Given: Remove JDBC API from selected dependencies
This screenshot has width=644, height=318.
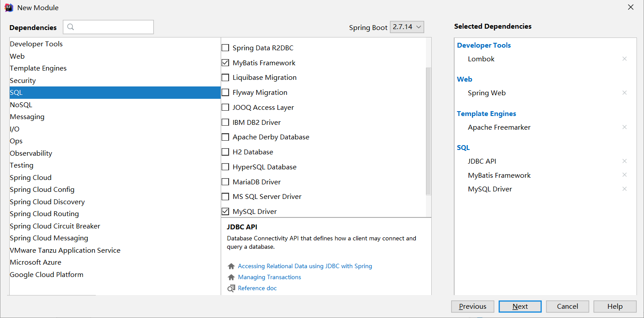Looking at the screenshot, I should 624,161.
